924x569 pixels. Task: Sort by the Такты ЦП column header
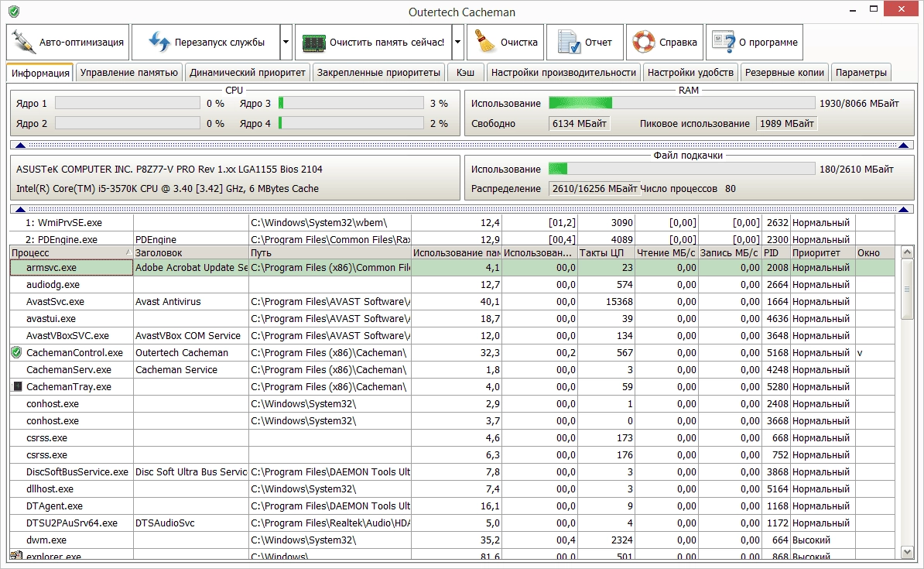pos(606,252)
